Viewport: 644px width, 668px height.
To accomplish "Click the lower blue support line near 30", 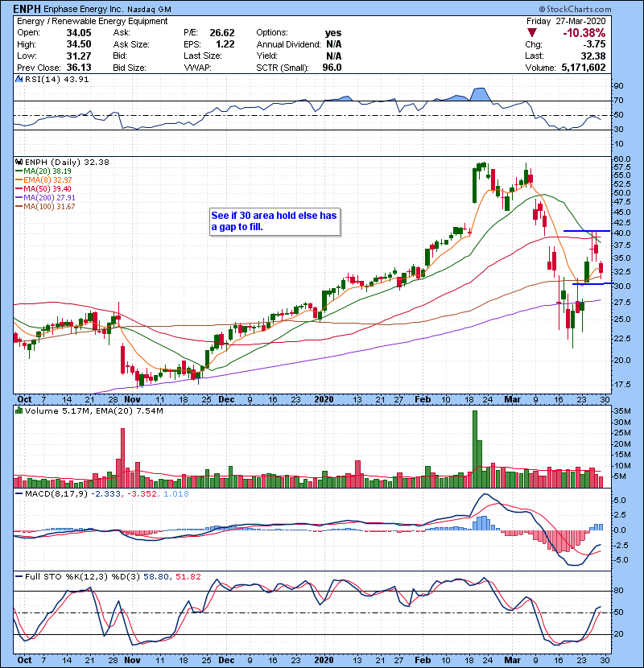I will click(592, 283).
